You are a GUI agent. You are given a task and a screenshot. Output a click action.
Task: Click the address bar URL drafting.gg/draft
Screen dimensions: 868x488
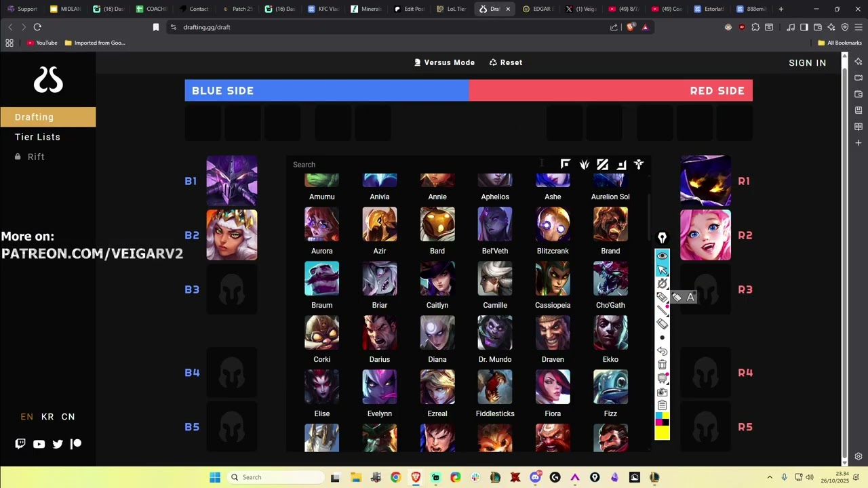(207, 27)
